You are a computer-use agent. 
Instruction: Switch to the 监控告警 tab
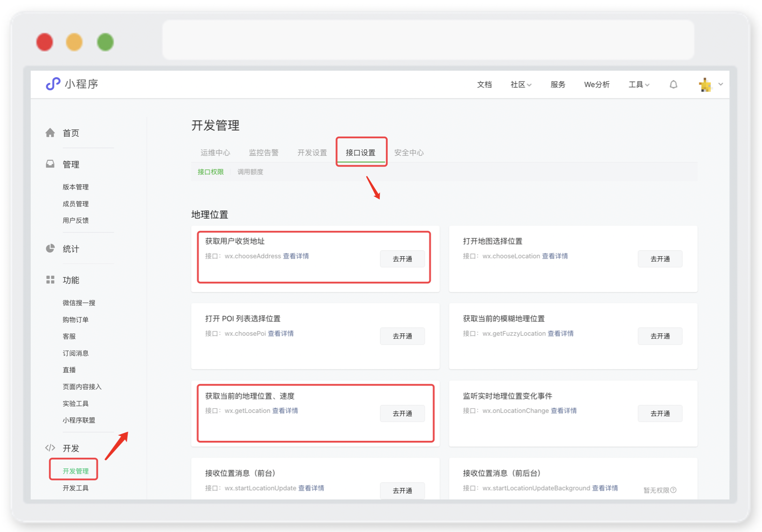pyautogui.click(x=264, y=153)
